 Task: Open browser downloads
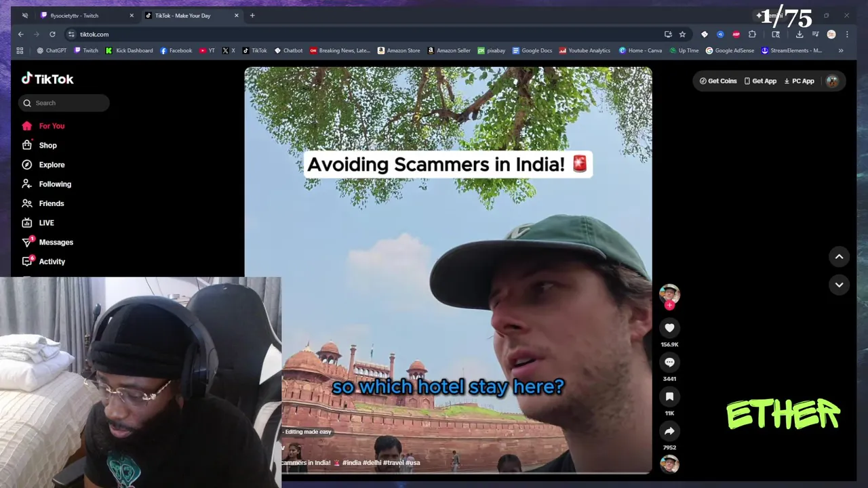[x=800, y=35]
